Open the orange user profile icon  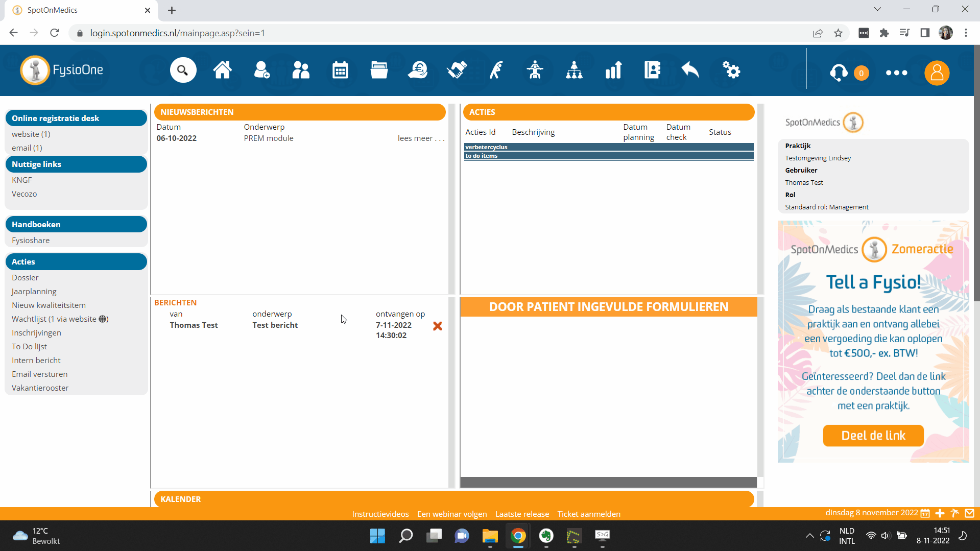click(937, 73)
